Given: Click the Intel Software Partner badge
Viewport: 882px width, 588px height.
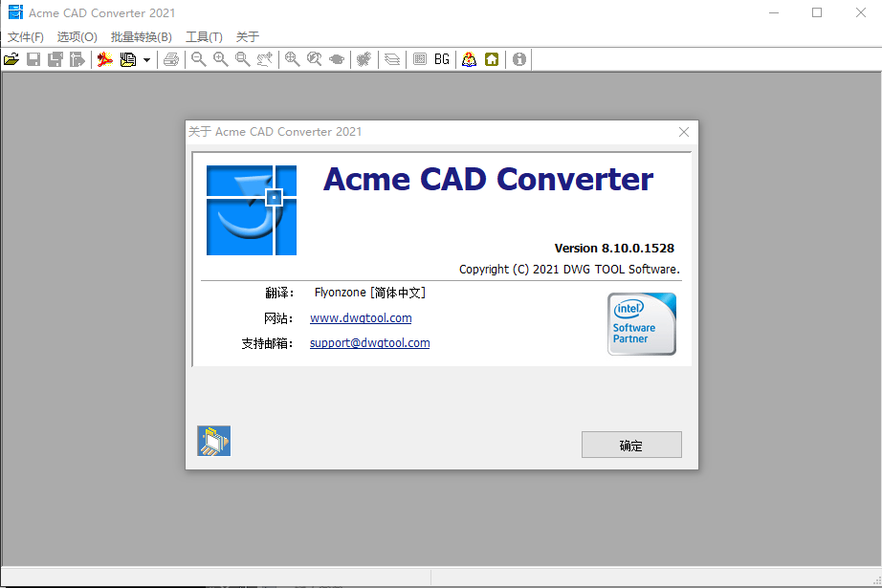Looking at the screenshot, I should (x=641, y=324).
